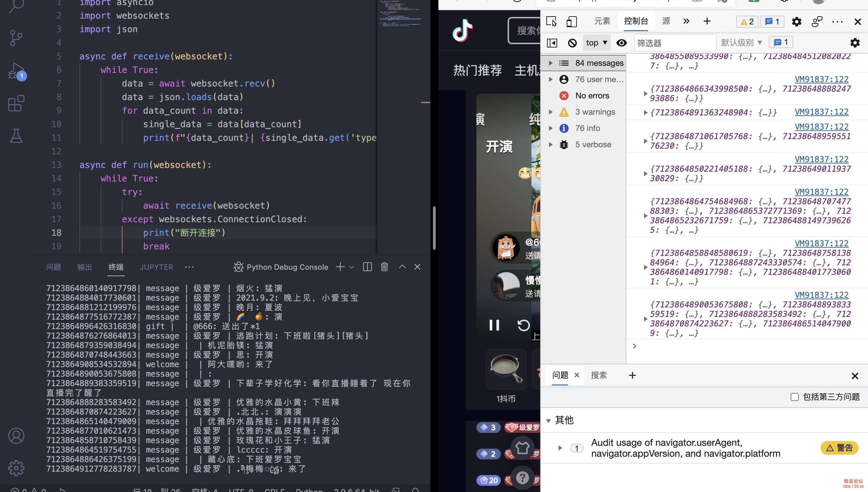Click the settings gear icon in DevTools
Screen dimensions: 868x492
[796, 21]
